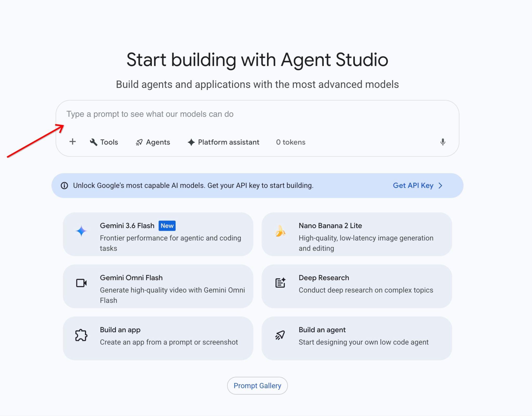Focus the prompt text input field
The width and height of the screenshot is (532, 416).
tap(257, 114)
